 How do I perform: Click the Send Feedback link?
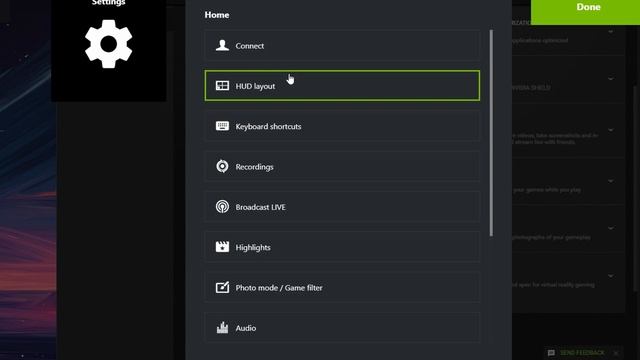(582, 353)
